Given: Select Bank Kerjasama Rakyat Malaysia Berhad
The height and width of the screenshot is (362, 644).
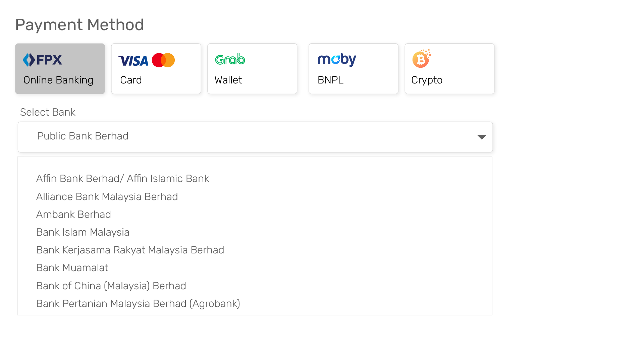Looking at the screenshot, I should pos(130,250).
